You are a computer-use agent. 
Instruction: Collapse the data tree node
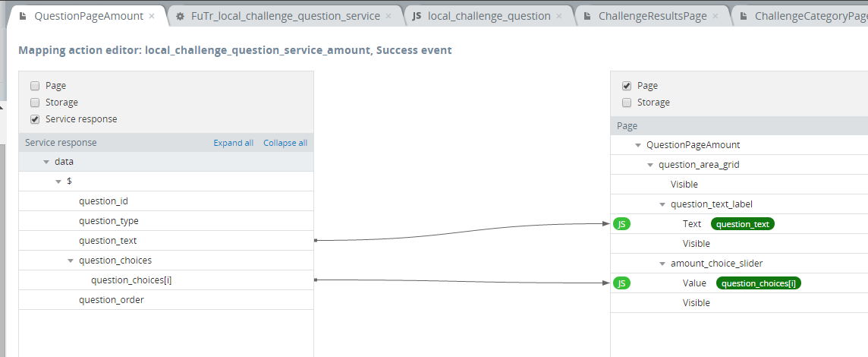click(46, 162)
